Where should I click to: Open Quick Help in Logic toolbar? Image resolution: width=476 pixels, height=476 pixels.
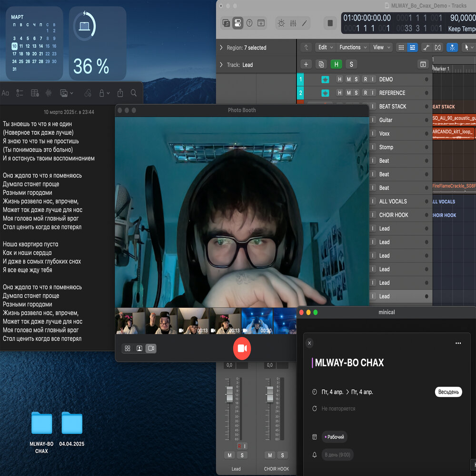[x=249, y=23]
